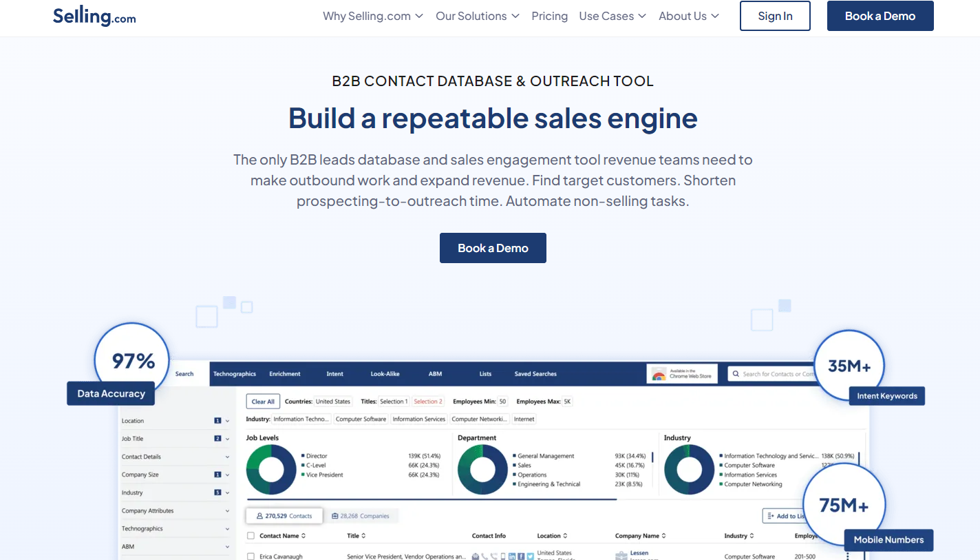The width and height of the screenshot is (980, 560).
Task: Sort by the Title column arrows
Action: click(x=363, y=536)
